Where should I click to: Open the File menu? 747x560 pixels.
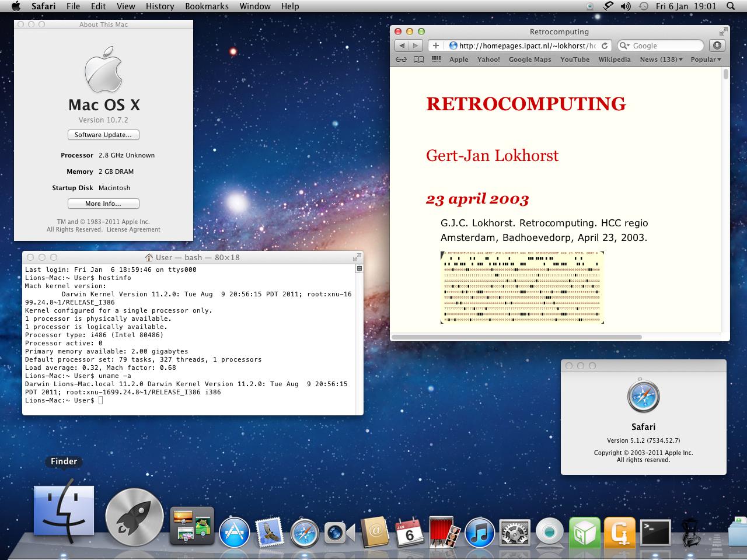click(74, 6)
